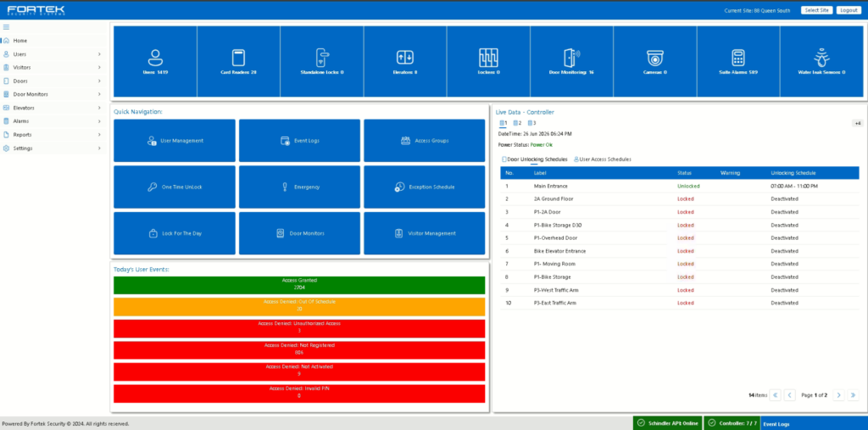This screenshot has height=430, width=868.
Task: Switch to Door Unlocking Schedules tab
Action: (534, 159)
